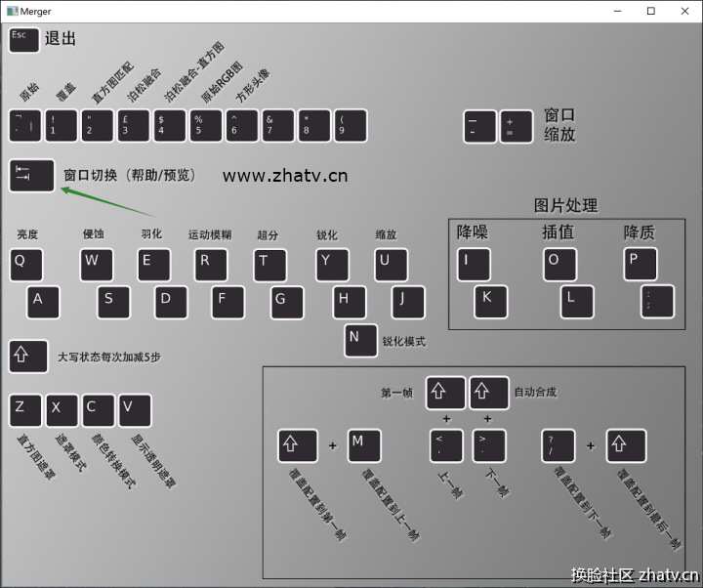703x588 pixels.
Task: Click the number 1 key for 覆盖 mode
Action: 62,126
